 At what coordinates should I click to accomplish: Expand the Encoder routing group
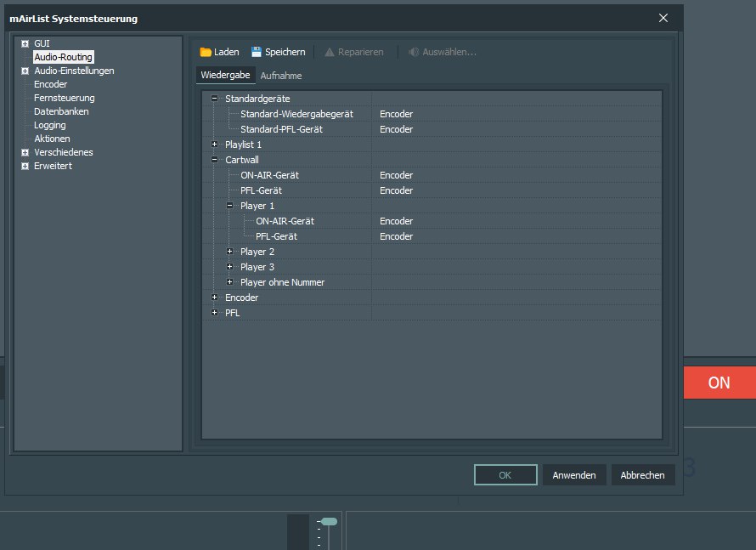pyautogui.click(x=215, y=298)
